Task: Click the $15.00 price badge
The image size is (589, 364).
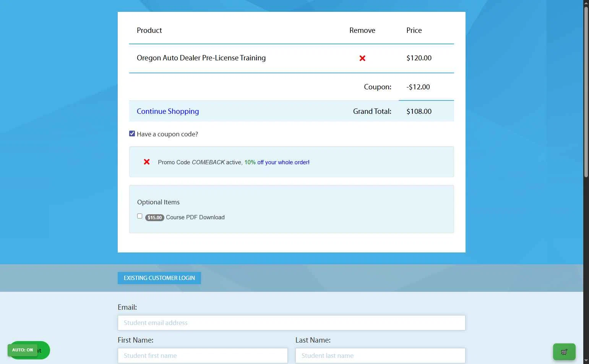Action: point(155,218)
